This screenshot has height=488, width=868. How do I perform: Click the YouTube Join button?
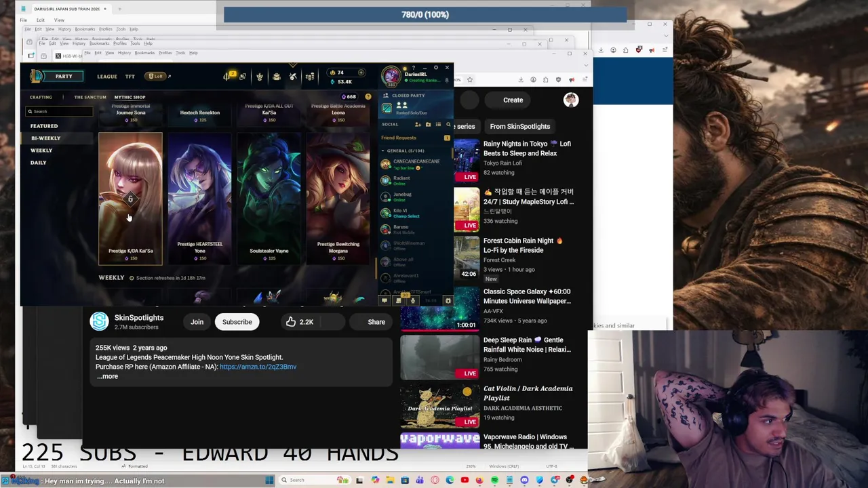click(x=197, y=322)
